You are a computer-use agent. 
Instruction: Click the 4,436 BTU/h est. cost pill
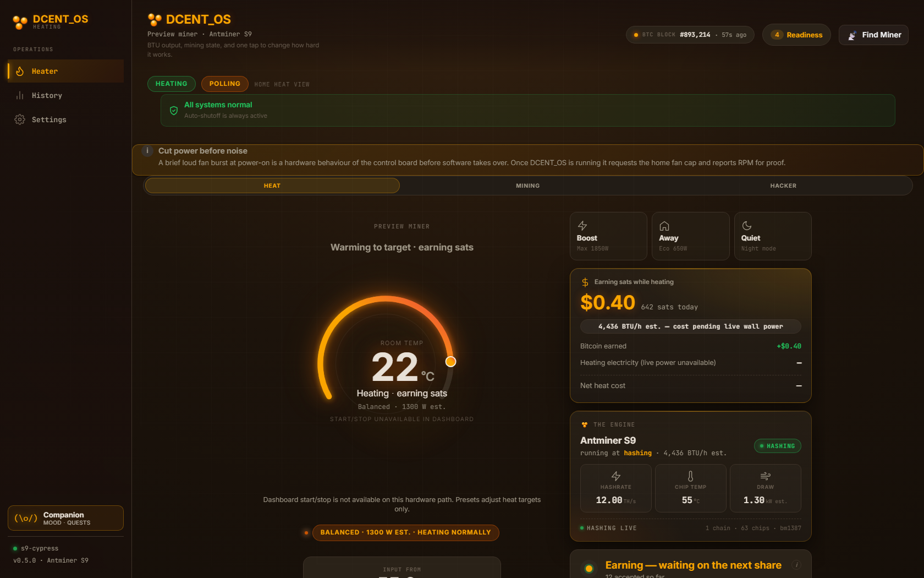(x=691, y=326)
